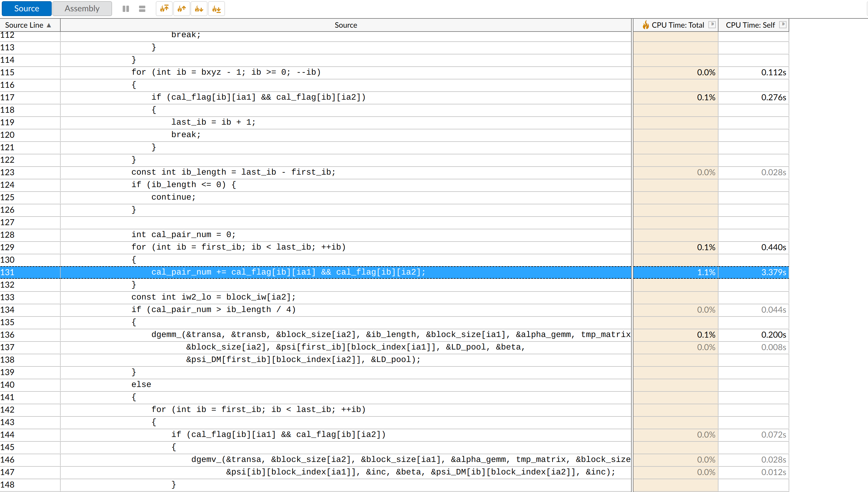
Task: Expand the CPU Time: Total column
Action: [x=712, y=24]
